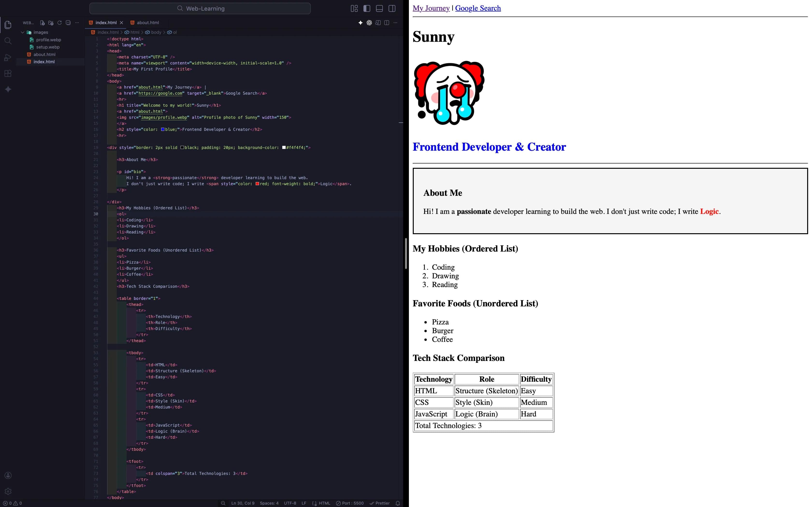This screenshot has width=812, height=507.
Task: Click the Split Editor Right icon
Action: pos(386,23)
